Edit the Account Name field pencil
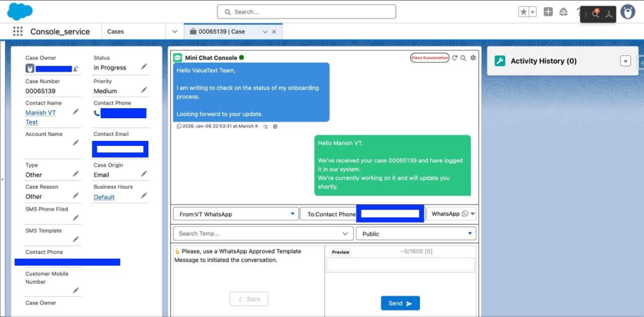 75,143
